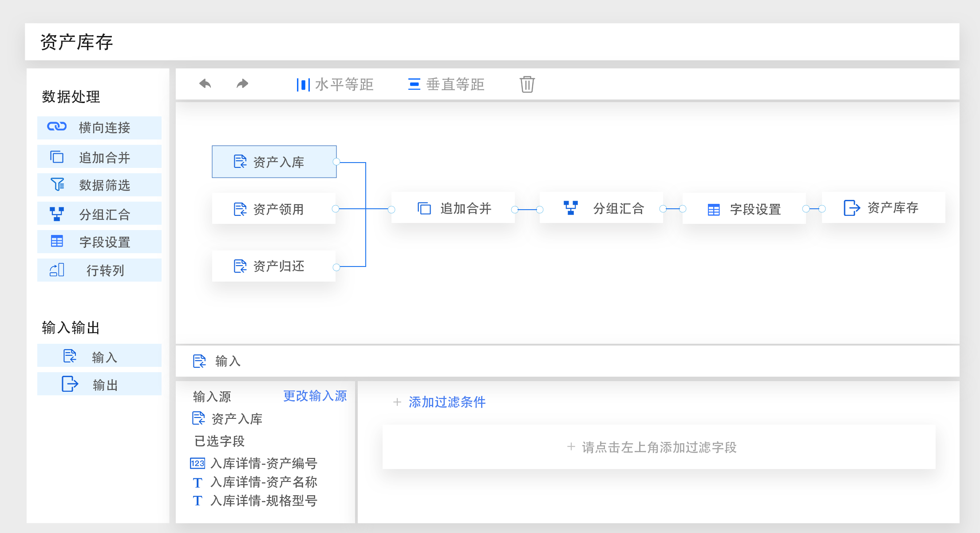This screenshot has height=533, width=980.
Task: Click 输出 item under 输入输出
Action: [x=99, y=384]
